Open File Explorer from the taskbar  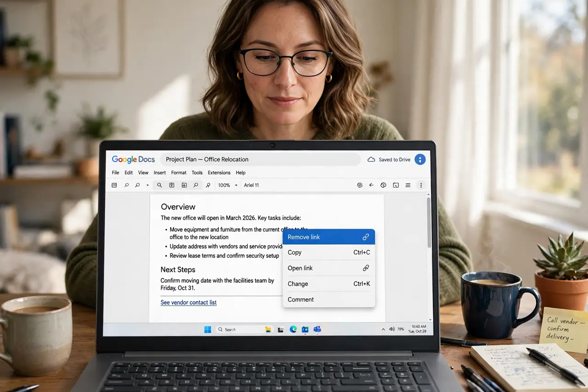point(268,329)
